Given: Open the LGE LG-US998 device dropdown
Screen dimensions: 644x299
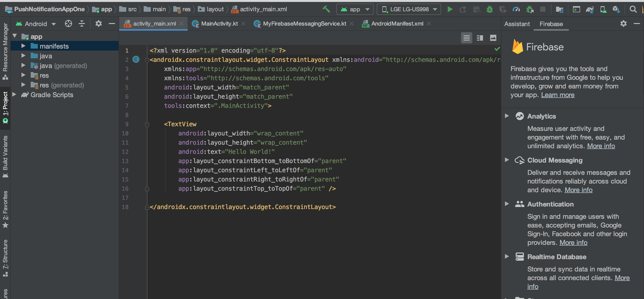Looking at the screenshot, I should pos(409,9).
